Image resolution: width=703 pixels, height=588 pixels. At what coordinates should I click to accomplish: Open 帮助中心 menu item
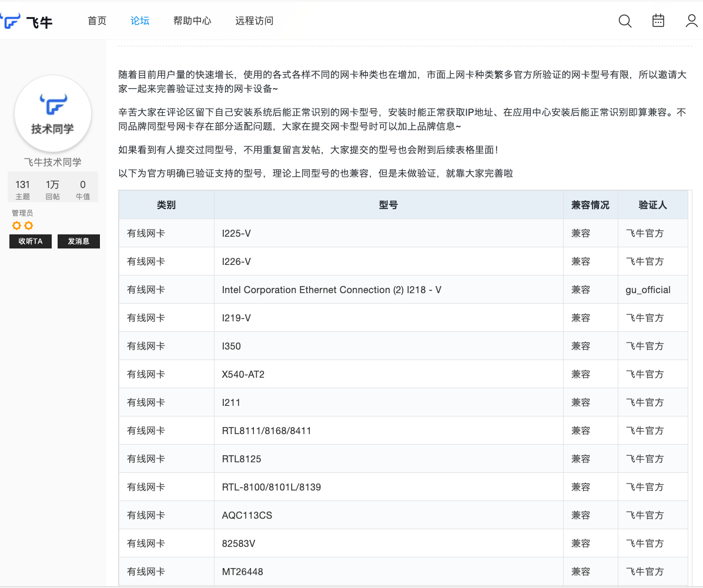coord(192,21)
